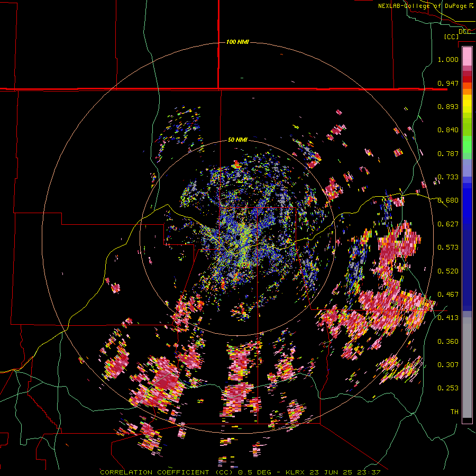Click the 0.893 value on the color scale

click(448, 106)
